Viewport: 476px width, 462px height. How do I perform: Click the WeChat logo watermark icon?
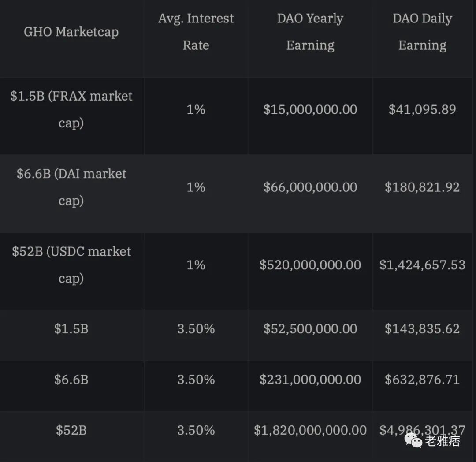click(413, 440)
